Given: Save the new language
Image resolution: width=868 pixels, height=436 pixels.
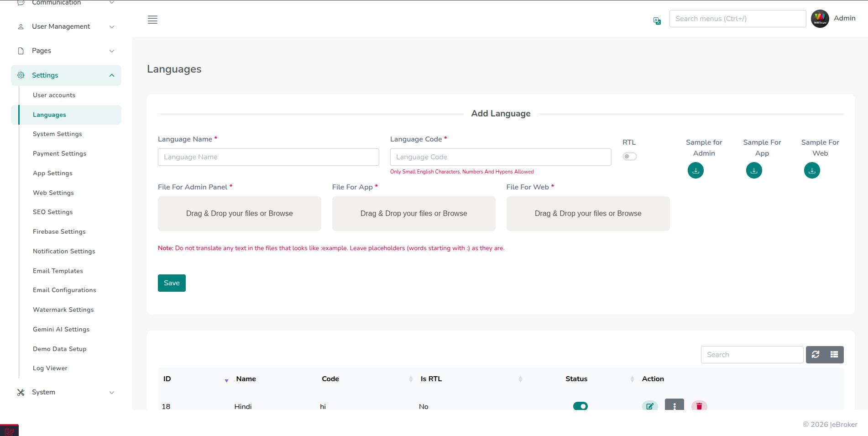Looking at the screenshot, I should click(172, 283).
